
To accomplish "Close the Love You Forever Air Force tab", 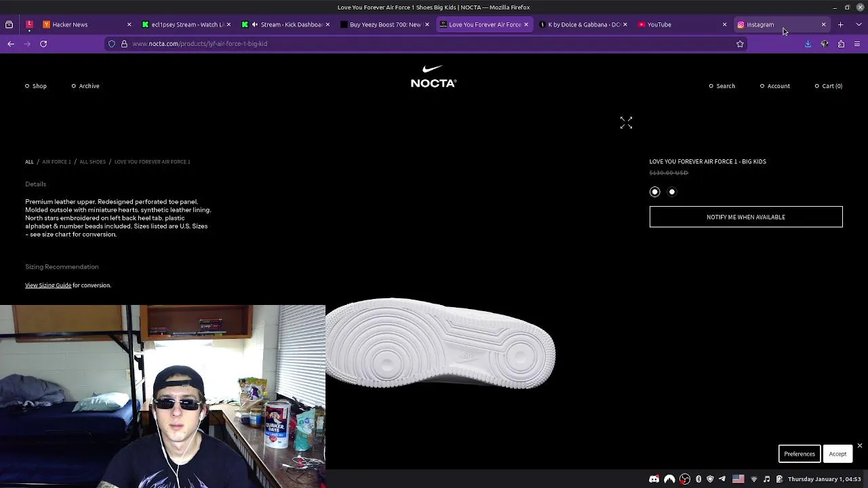I will click(526, 24).
